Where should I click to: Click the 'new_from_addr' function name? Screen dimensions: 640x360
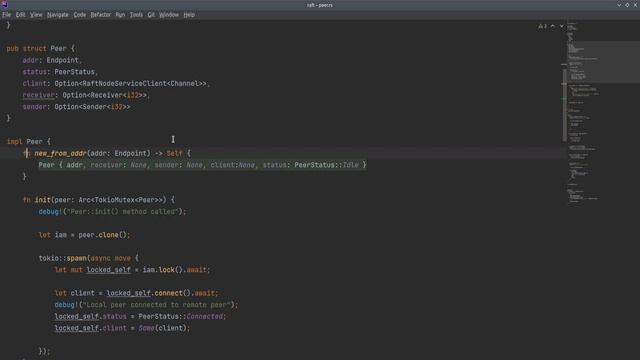(x=60, y=153)
